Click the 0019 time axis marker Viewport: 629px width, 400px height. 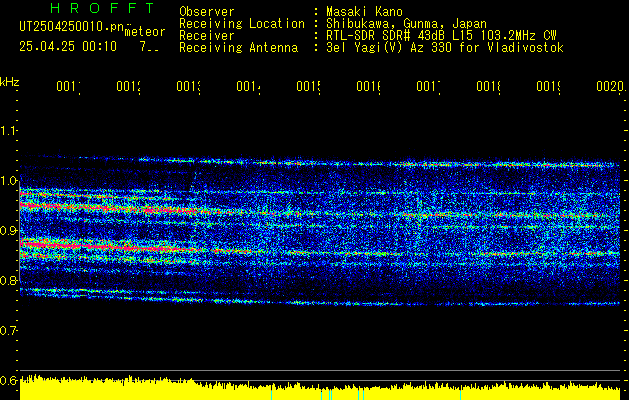coord(549,86)
